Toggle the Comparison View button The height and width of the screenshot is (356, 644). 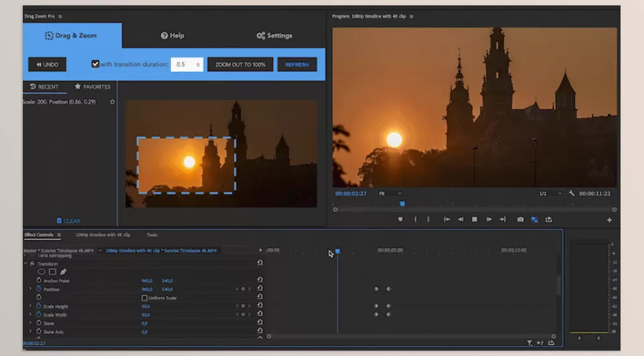click(x=535, y=220)
